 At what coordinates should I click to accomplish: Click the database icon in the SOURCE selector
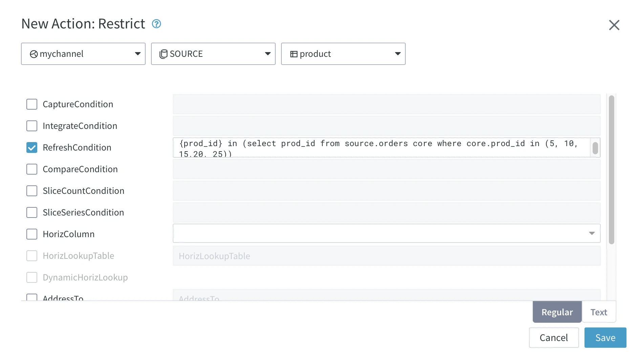coord(164,54)
